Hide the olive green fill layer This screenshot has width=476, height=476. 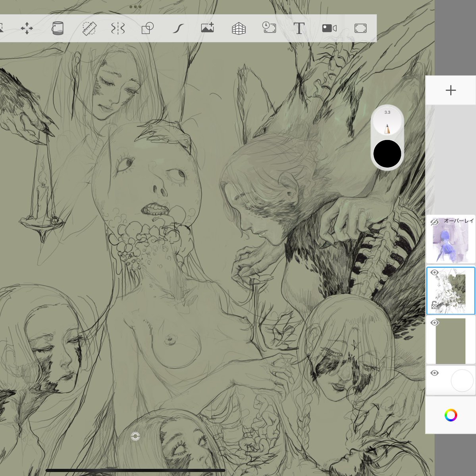click(x=435, y=323)
